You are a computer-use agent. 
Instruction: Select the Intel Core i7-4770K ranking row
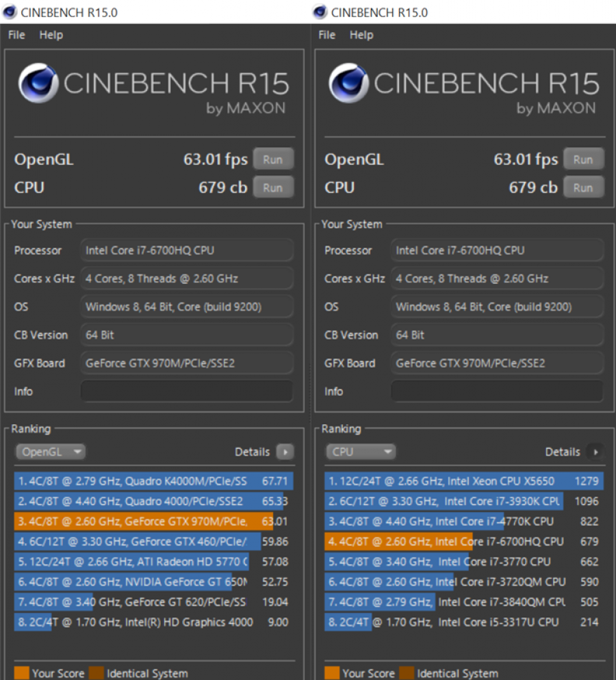[x=464, y=521]
